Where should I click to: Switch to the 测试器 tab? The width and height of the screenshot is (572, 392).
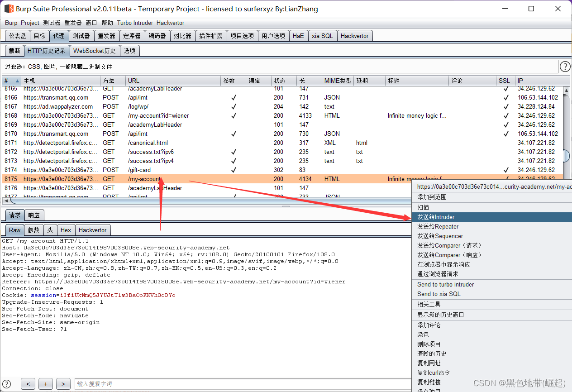click(81, 36)
